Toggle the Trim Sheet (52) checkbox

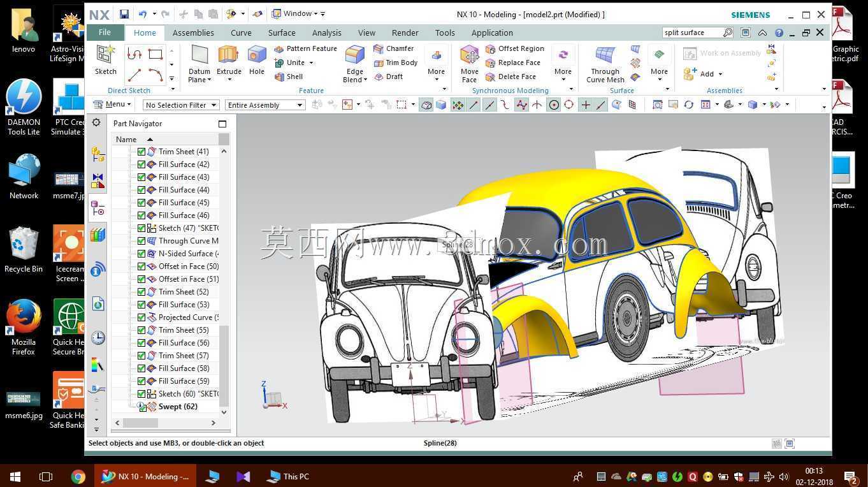point(141,292)
